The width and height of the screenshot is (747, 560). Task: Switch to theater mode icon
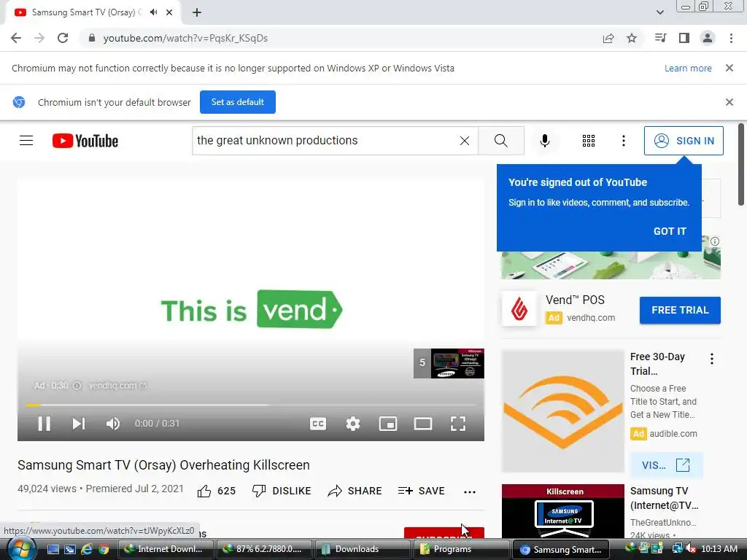[422, 424]
